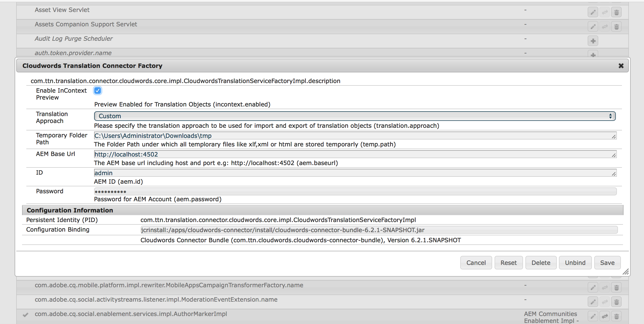Click the Cancel button

pos(476,263)
